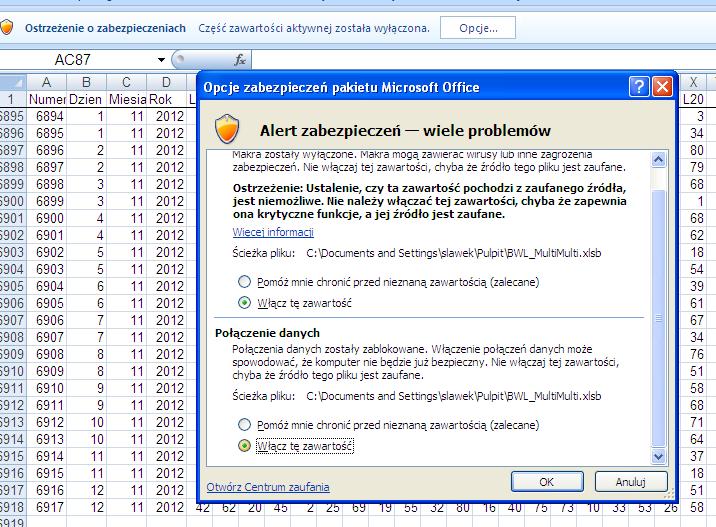Select row header 6910
This screenshot has height=527, width=716.
coord(13,371)
